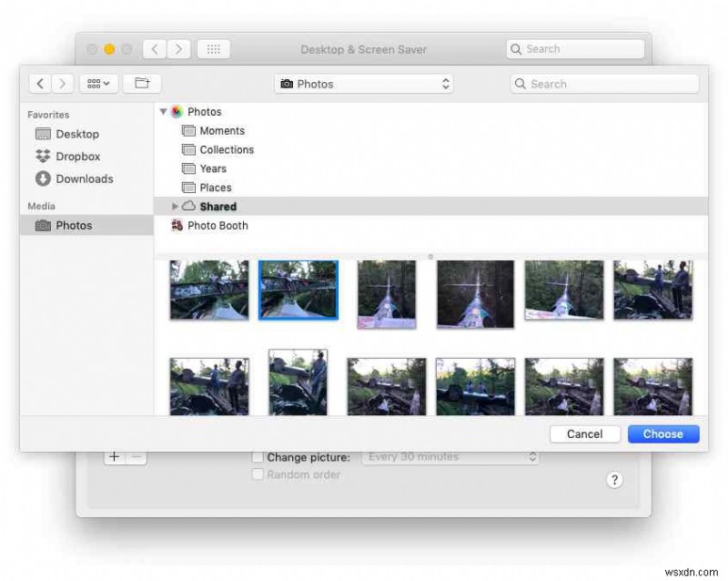Enable the Change picture option
The width and height of the screenshot is (728, 581).
click(x=258, y=457)
